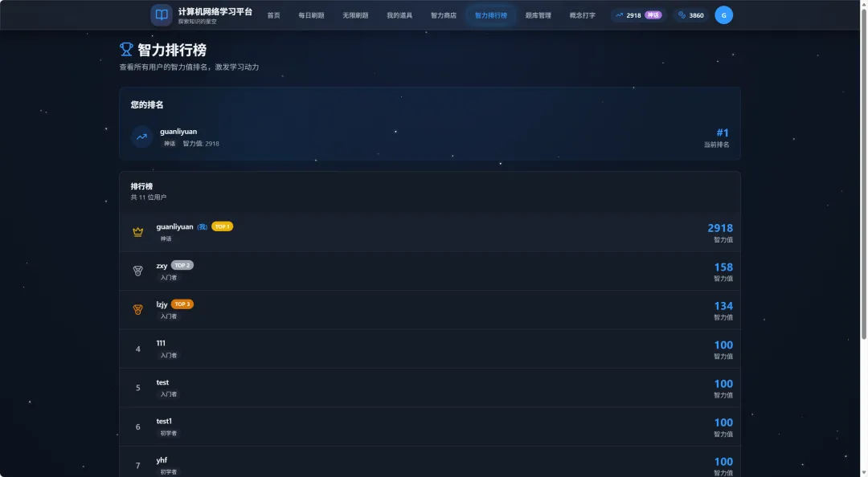868x477 pixels.
Task: Click the rank number 7
Action: (x=138, y=466)
